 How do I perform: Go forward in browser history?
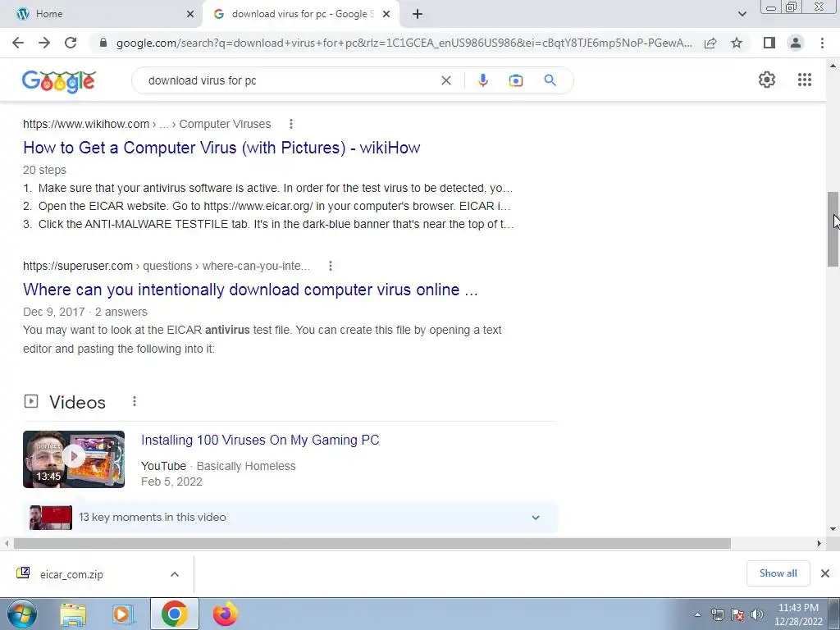click(44, 43)
